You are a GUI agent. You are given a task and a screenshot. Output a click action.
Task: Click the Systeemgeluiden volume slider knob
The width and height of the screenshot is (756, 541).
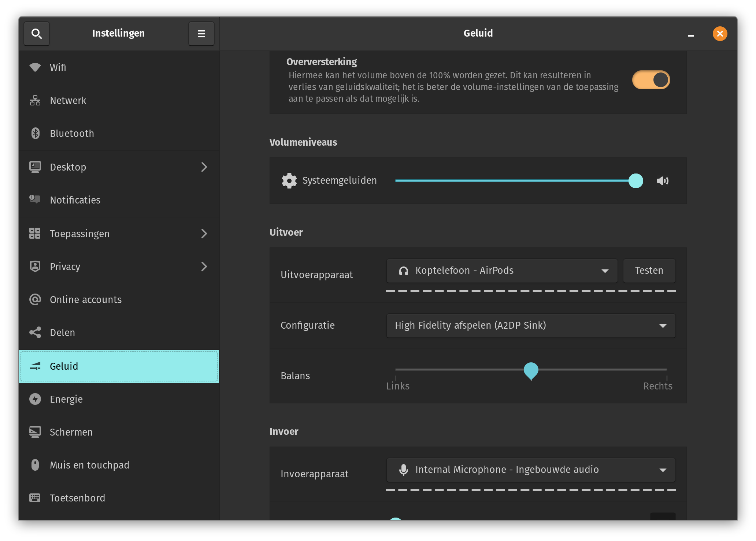[635, 181]
